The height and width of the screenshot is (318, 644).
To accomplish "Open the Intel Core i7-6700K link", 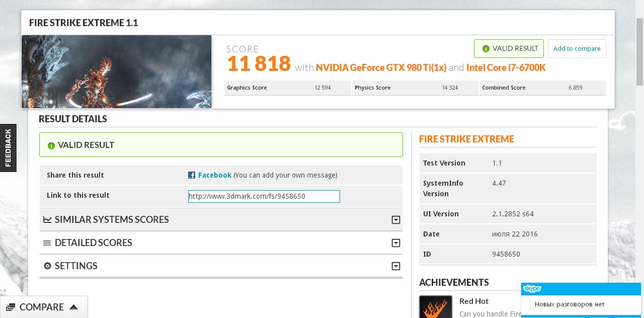I will (506, 67).
